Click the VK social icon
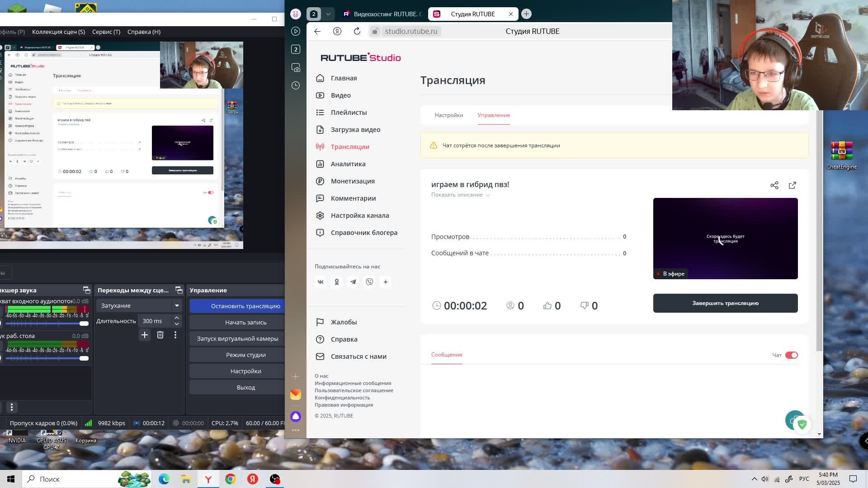The image size is (868, 488). click(x=321, y=282)
